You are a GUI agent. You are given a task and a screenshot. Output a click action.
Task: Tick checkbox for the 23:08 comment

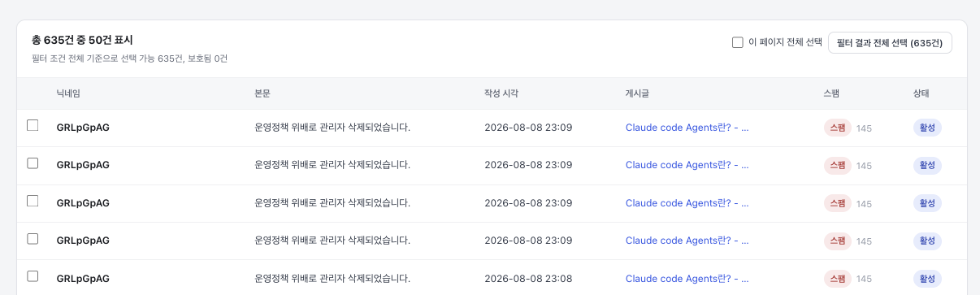pos(33,276)
